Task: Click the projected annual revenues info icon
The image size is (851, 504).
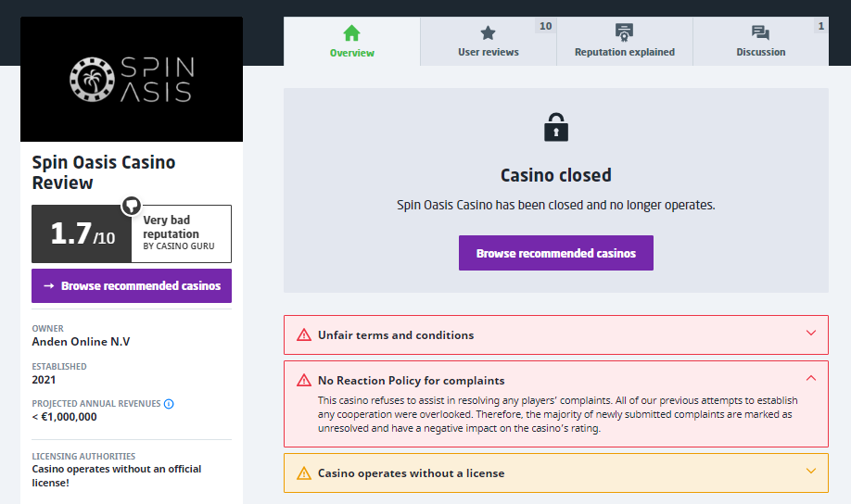Action: click(169, 404)
